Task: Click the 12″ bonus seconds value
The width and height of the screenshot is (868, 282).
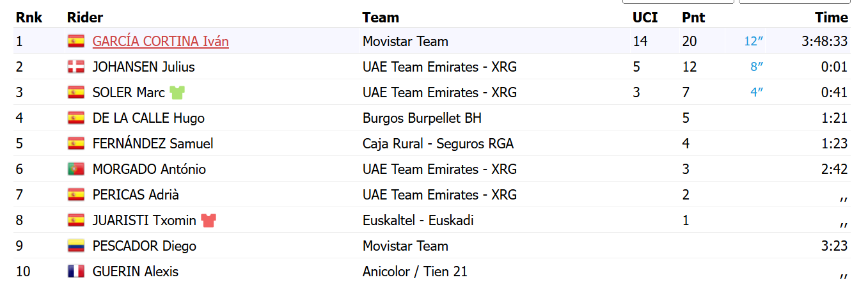Action: click(x=754, y=42)
